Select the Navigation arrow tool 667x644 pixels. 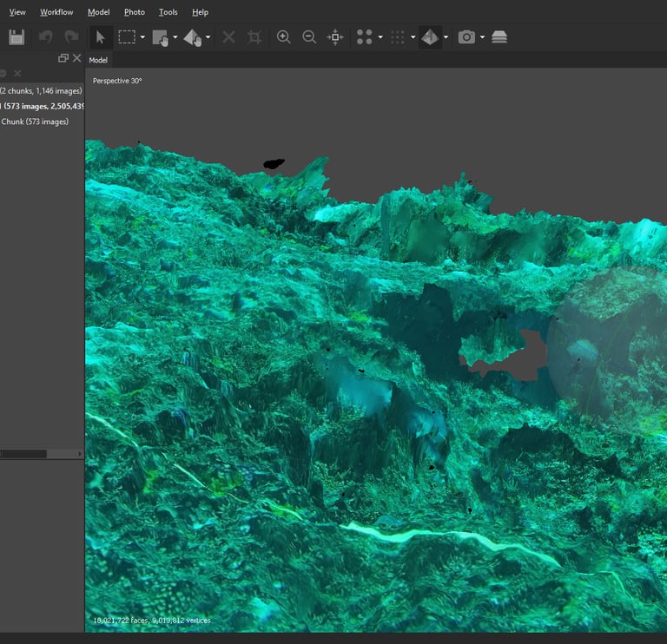(x=101, y=37)
